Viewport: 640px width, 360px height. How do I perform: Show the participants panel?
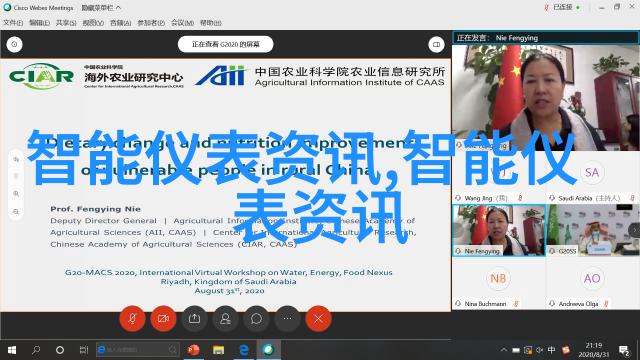point(225,318)
